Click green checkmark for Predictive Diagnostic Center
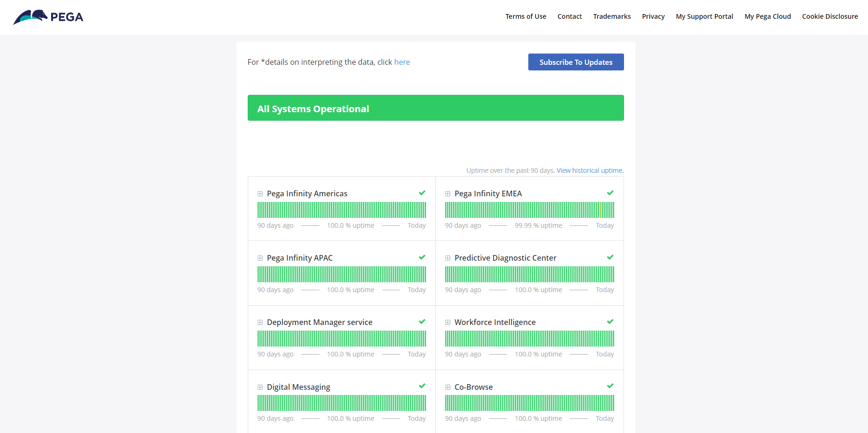The height and width of the screenshot is (433, 868). 610,257
